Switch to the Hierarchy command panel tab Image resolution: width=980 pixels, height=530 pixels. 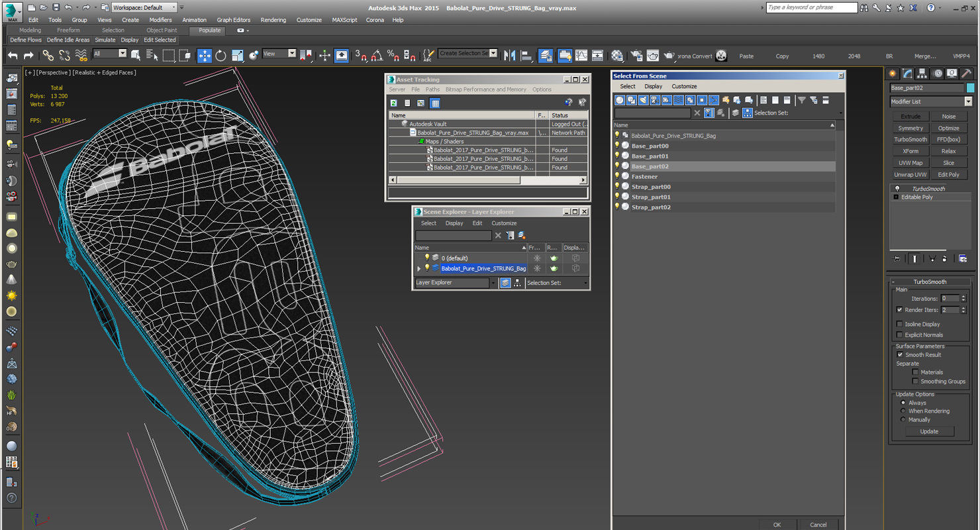922,74
